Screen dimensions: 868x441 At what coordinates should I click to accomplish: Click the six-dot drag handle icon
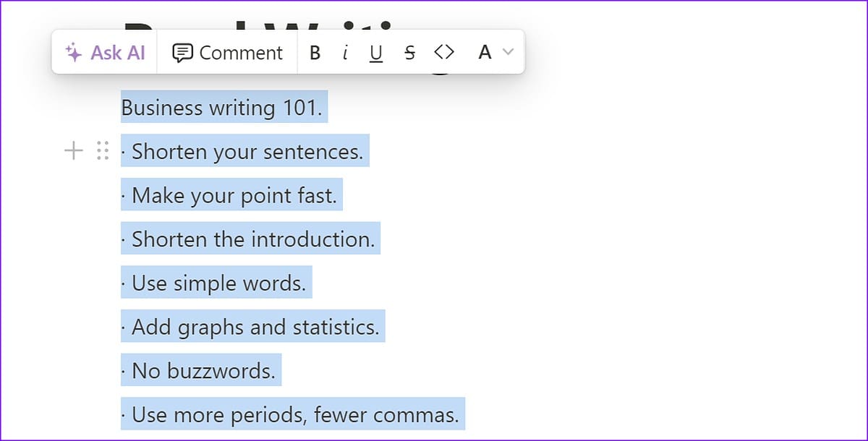pyautogui.click(x=102, y=150)
